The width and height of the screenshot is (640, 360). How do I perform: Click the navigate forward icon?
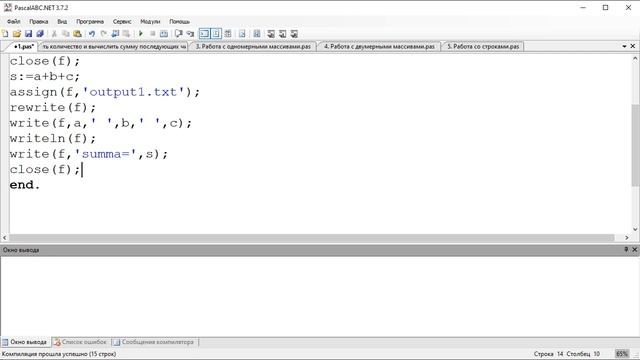coord(127,34)
